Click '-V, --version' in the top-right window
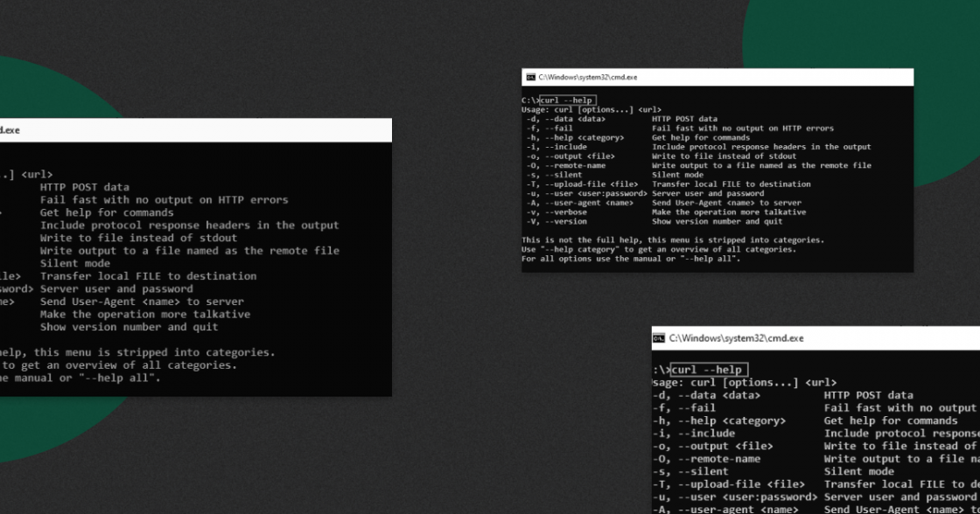980x514 pixels. [x=556, y=222]
